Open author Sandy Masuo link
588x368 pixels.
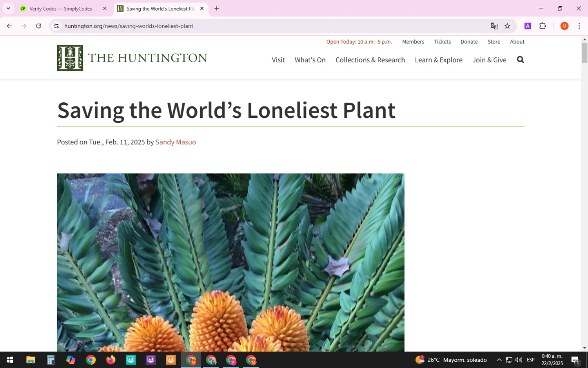point(176,142)
